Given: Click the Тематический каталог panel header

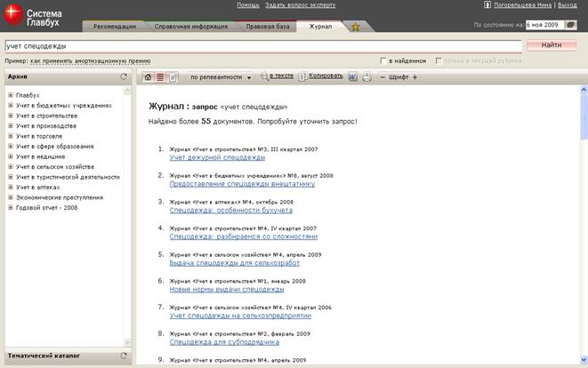Looking at the screenshot, I should coord(68,356).
